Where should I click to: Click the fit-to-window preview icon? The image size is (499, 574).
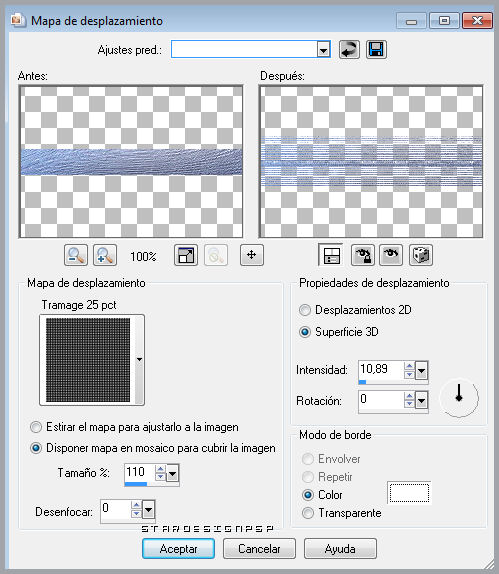186,255
